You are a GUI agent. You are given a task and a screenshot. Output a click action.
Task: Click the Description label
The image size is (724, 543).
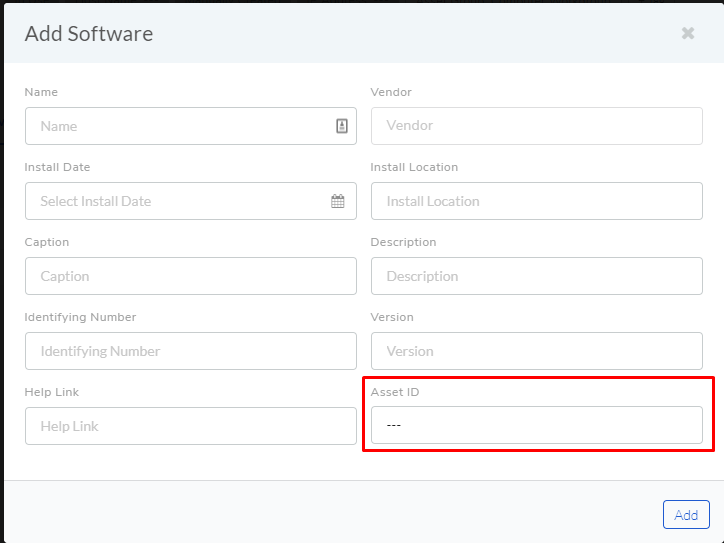(x=403, y=242)
